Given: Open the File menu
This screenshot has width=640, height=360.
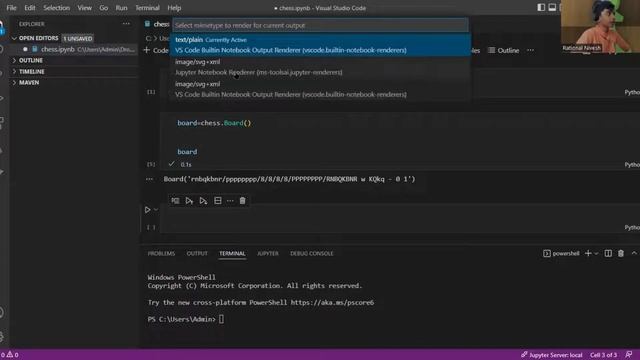Looking at the screenshot, I should click(11, 8).
